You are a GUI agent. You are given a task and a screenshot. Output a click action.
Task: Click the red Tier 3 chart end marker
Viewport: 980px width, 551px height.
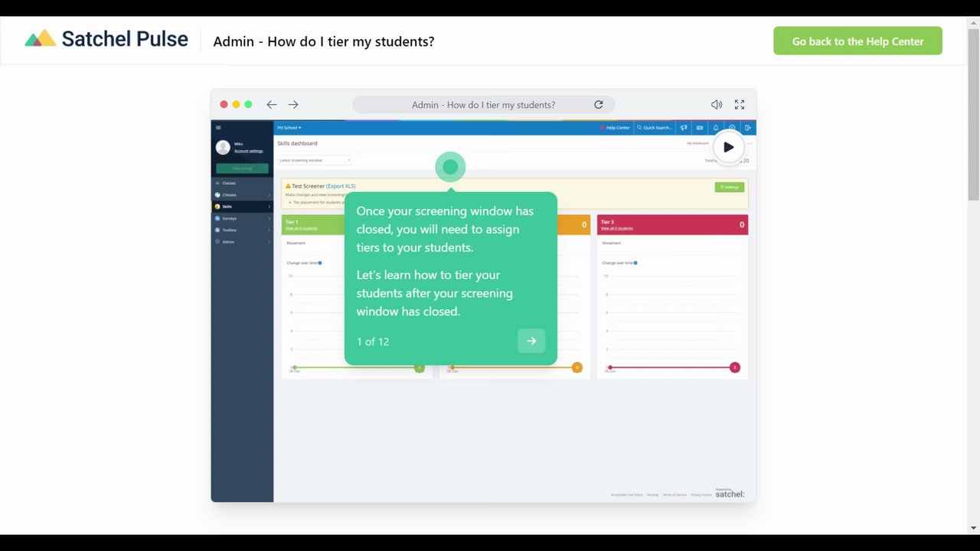click(x=735, y=367)
